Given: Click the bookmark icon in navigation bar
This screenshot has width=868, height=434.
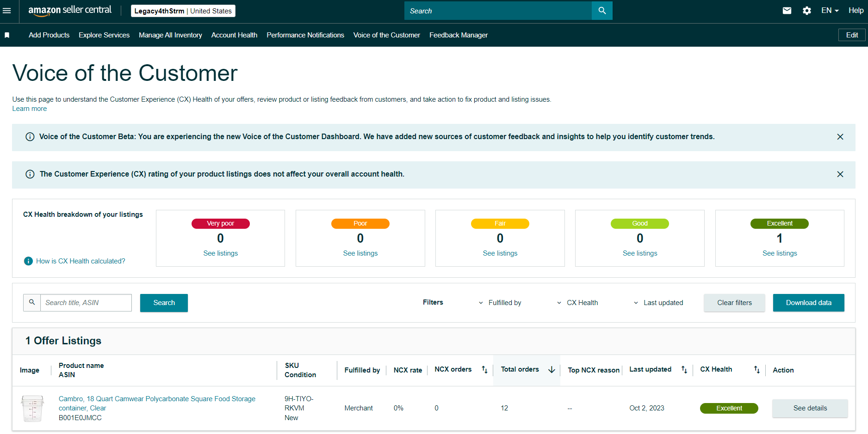Looking at the screenshot, I should coord(7,35).
